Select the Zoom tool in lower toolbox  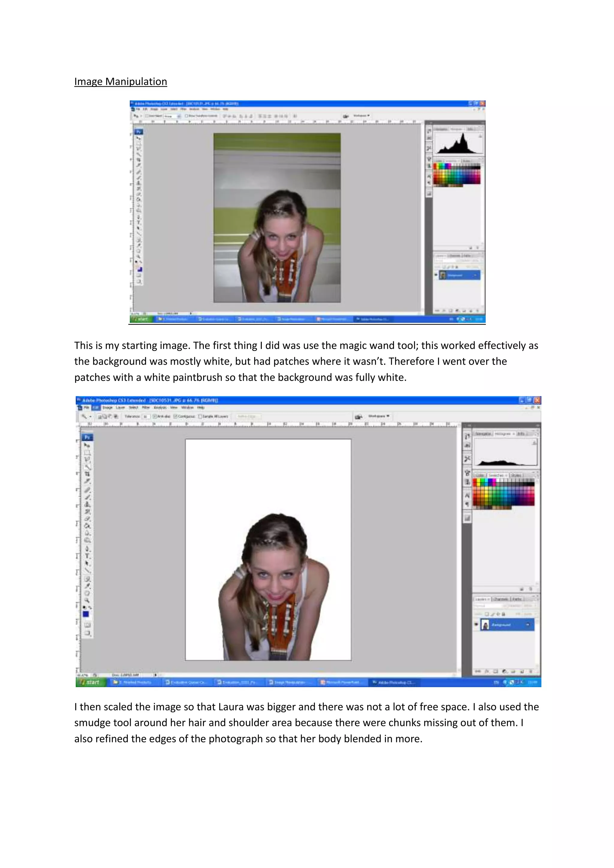pos(87,600)
